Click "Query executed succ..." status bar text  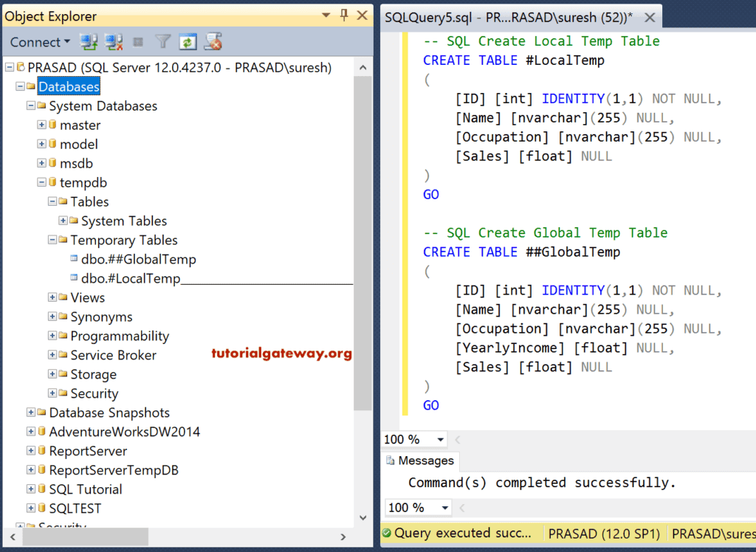462,534
